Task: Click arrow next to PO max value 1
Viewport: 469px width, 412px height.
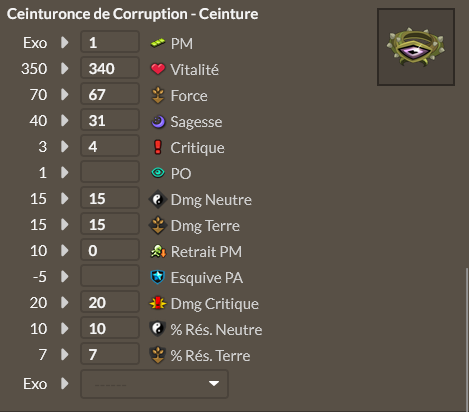Action: (x=65, y=173)
